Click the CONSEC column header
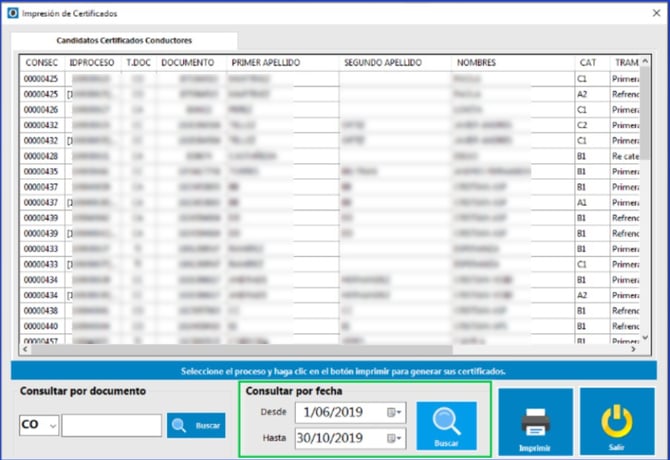Screen dimensions: 670x460 (x=42, y=62)
